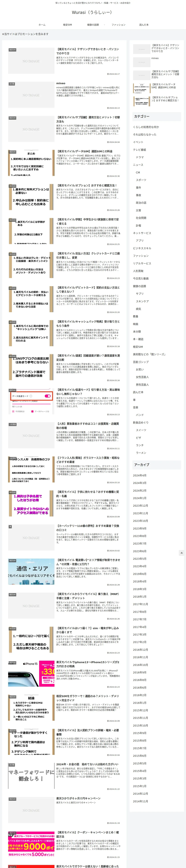Open article 楽天ひかりが６ヶ月０円キャンペーン

[78, 798]
